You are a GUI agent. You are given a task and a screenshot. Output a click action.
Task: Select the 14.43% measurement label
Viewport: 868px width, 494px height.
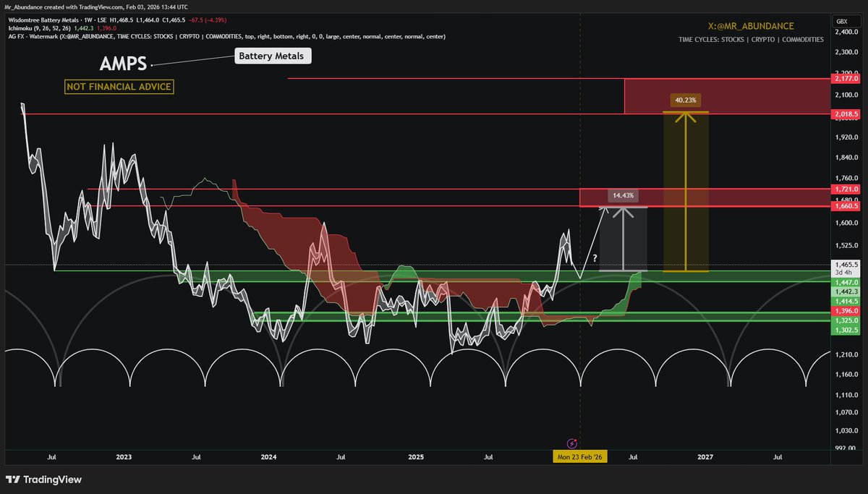pyautogui.click(x=623, y=196)
